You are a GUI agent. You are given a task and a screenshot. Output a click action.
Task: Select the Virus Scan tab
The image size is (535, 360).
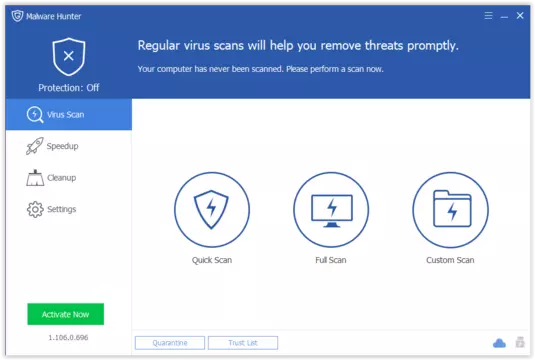tap(69, 114)
